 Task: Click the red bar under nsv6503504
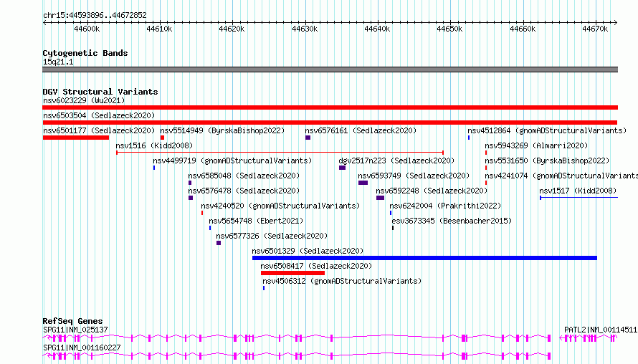330,123
